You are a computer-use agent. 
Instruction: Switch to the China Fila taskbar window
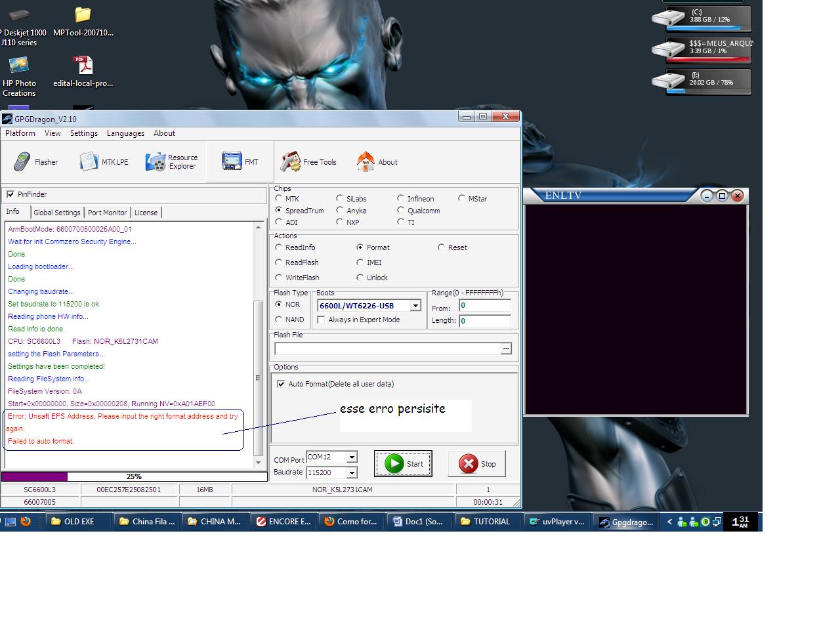[147, 522]
